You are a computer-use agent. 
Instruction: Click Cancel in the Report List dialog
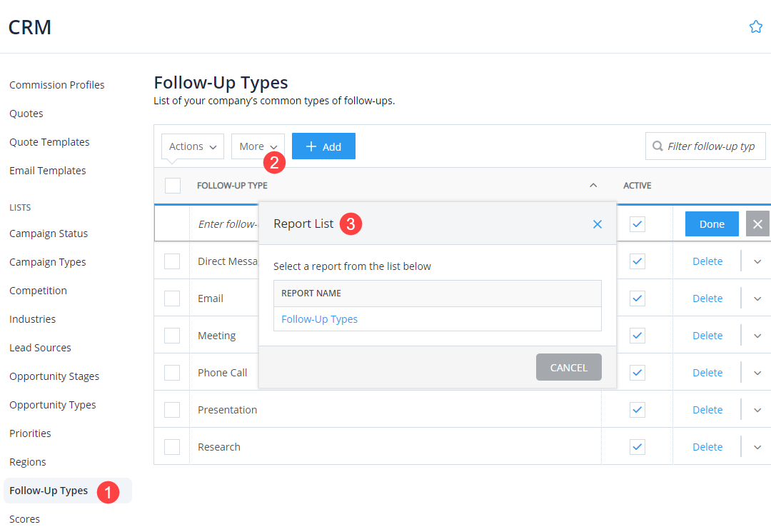tap(568, 367)
